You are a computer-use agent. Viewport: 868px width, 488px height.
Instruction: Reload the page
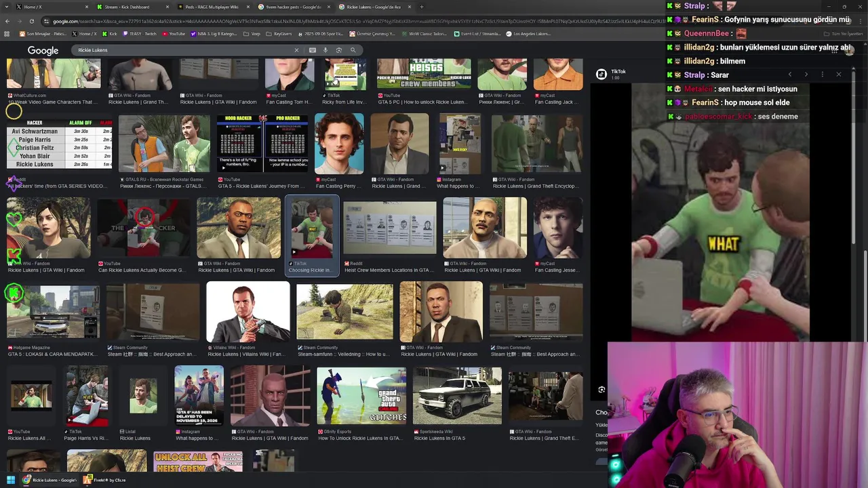tap(31, 21)
